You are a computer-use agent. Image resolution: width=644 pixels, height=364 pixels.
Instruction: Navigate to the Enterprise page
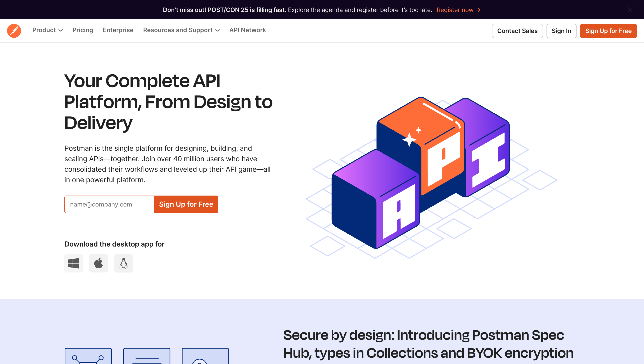click(118, 30)
